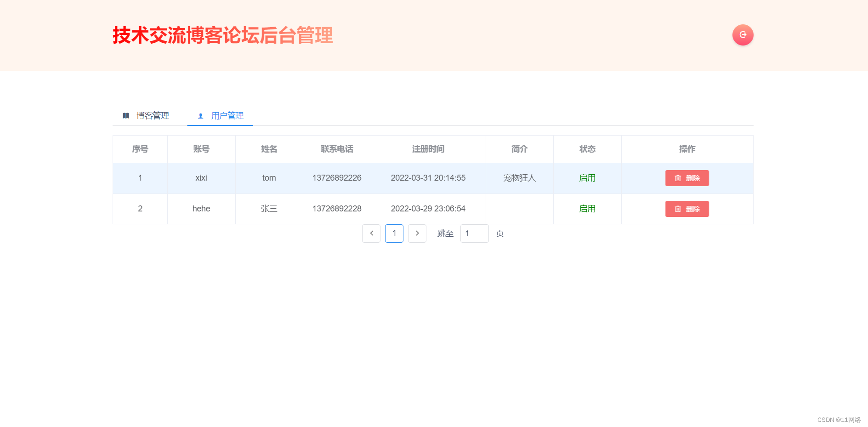Select the 用户管理 tab
The image size is (868, 427).
(220, 116)
